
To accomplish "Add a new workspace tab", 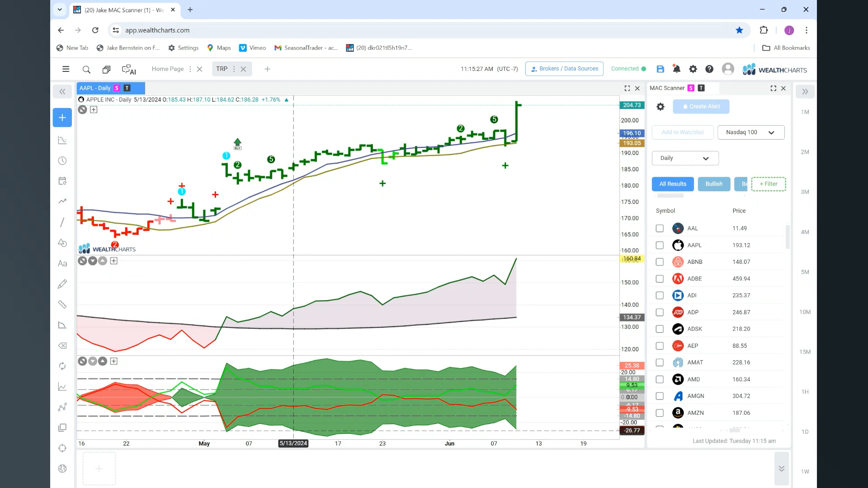I will pyautogui.click(x=267, y=69).
